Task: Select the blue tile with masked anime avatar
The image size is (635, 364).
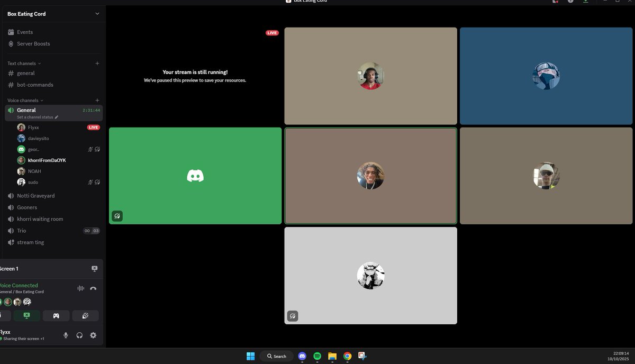Action: (546, 76)
